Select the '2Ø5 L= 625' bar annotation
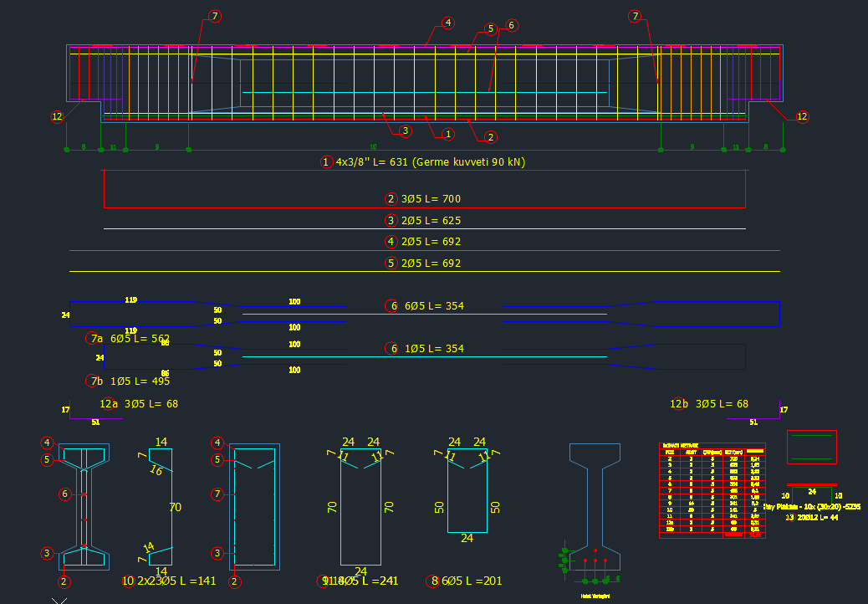This screenshot has height=604, width=868. coord(431,221)
